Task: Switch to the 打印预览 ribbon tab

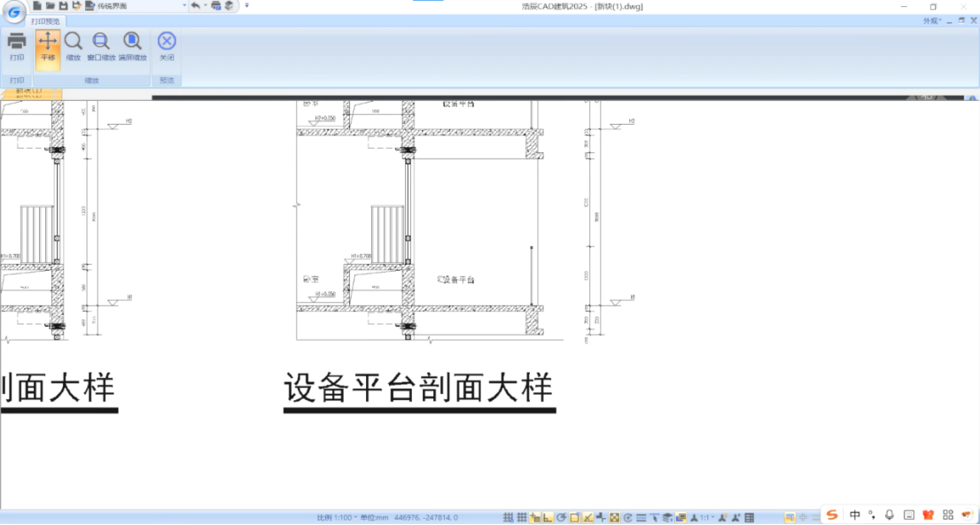Action: [x=47, y=20]
